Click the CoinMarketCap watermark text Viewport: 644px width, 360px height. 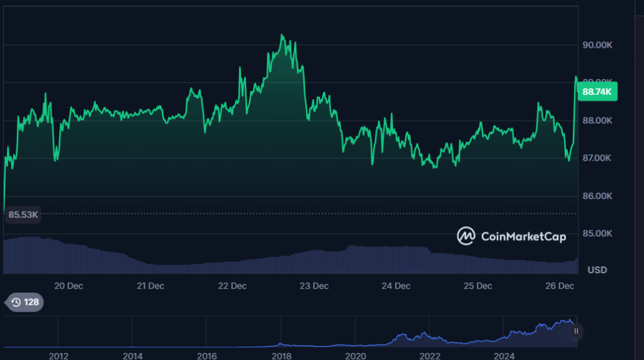pyautogui.click(x=523, y=237)
